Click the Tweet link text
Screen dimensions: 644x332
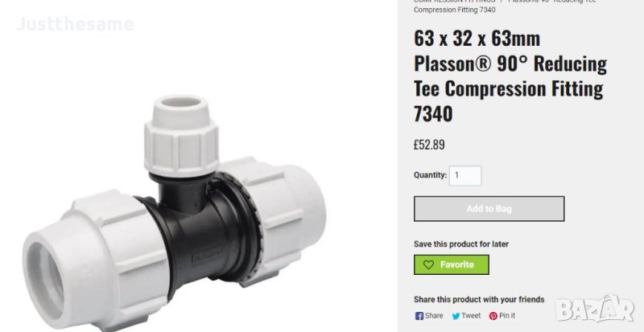[x=471, y=316]
